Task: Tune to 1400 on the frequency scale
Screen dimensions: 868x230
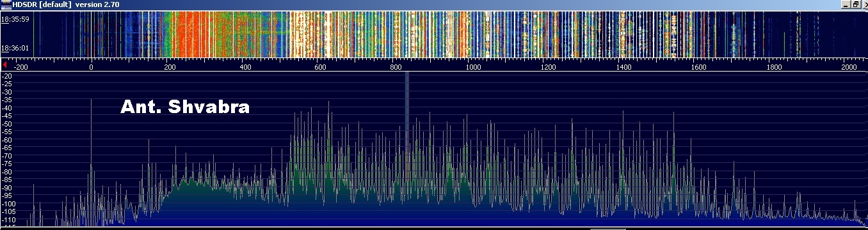Action: (x=624, y=66)
